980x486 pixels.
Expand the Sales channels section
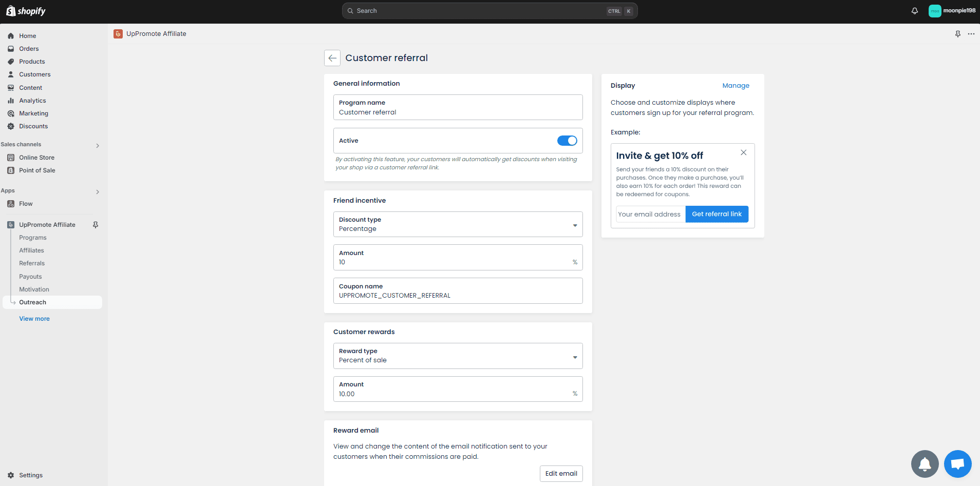98,146
